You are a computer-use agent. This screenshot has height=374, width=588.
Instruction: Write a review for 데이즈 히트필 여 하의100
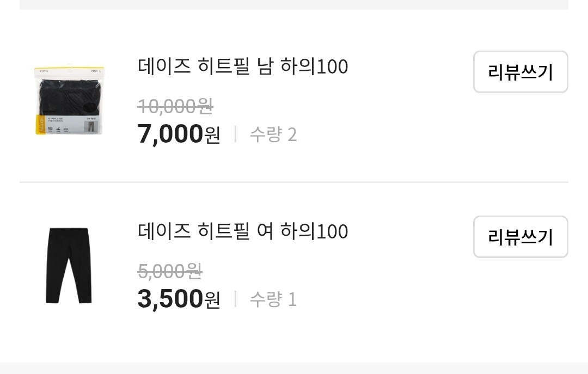pos(520,236)
